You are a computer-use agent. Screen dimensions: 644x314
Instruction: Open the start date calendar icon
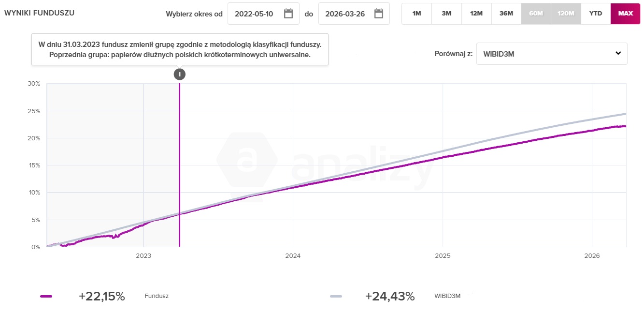click(288, 14)
